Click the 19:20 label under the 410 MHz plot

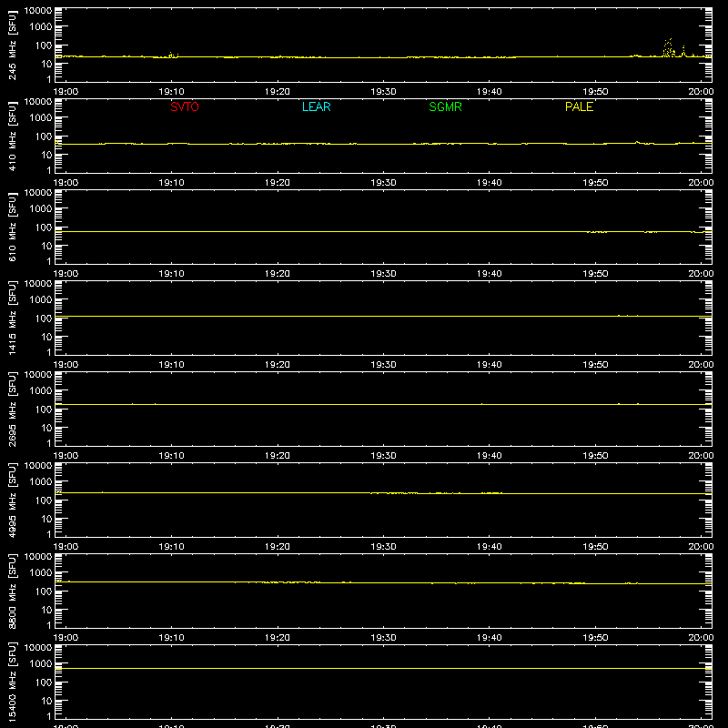(x=278, y=183)
